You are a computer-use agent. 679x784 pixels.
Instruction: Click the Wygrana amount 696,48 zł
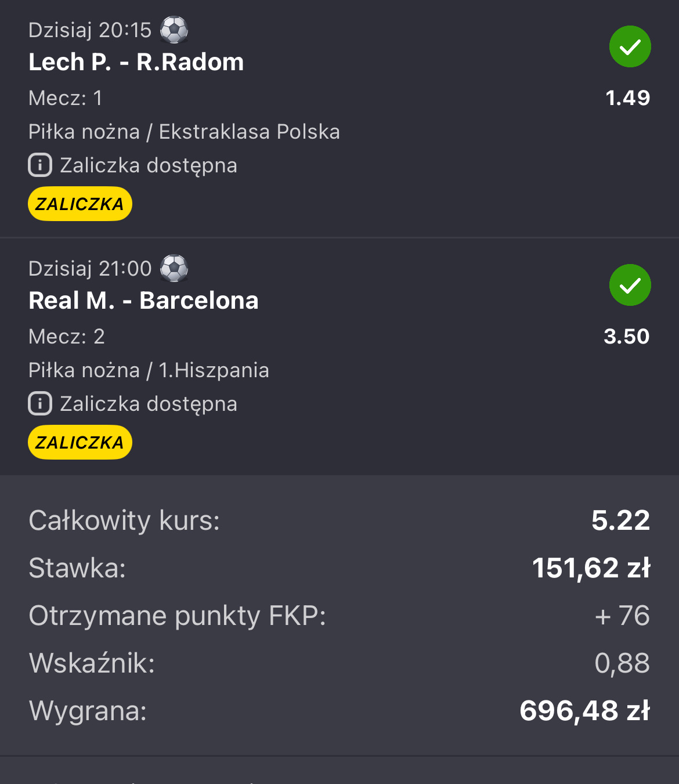tap(584, 711)
